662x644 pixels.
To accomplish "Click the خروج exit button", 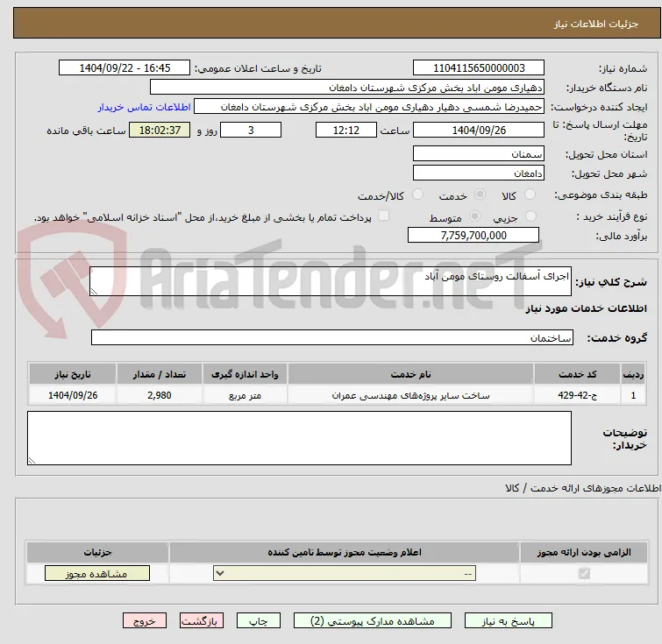I will [x=145, y=621].
